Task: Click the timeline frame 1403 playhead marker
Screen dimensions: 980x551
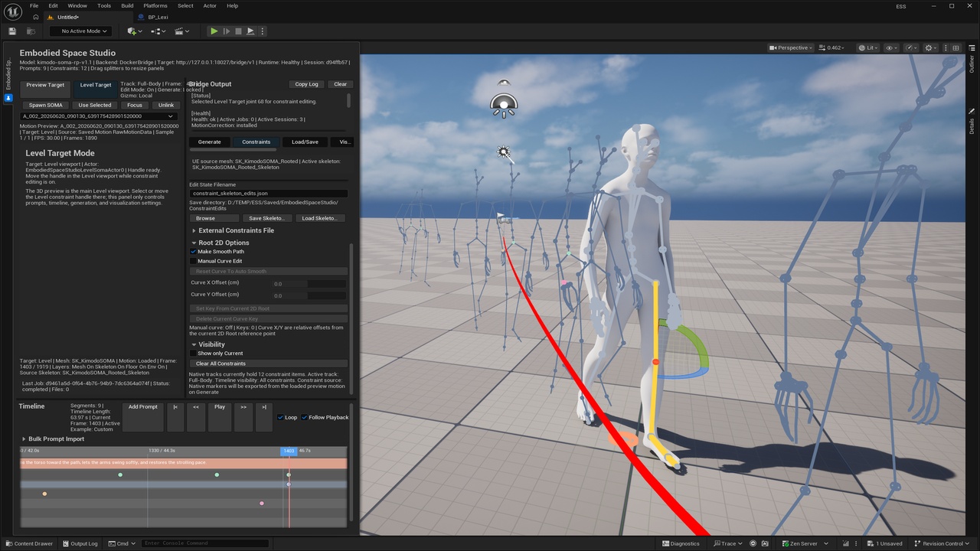Action: click(x=289, y=452)
